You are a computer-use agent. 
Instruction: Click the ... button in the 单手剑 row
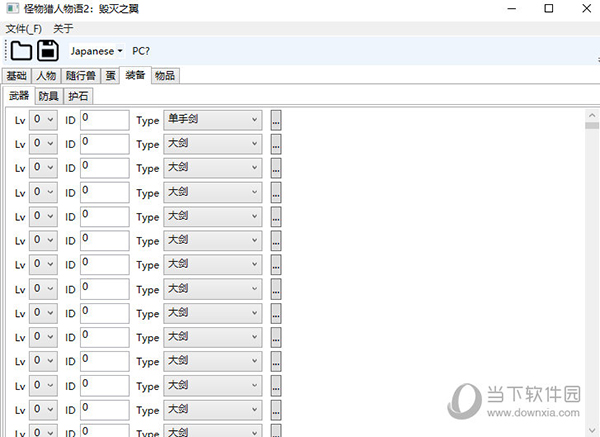coord(276,120)
